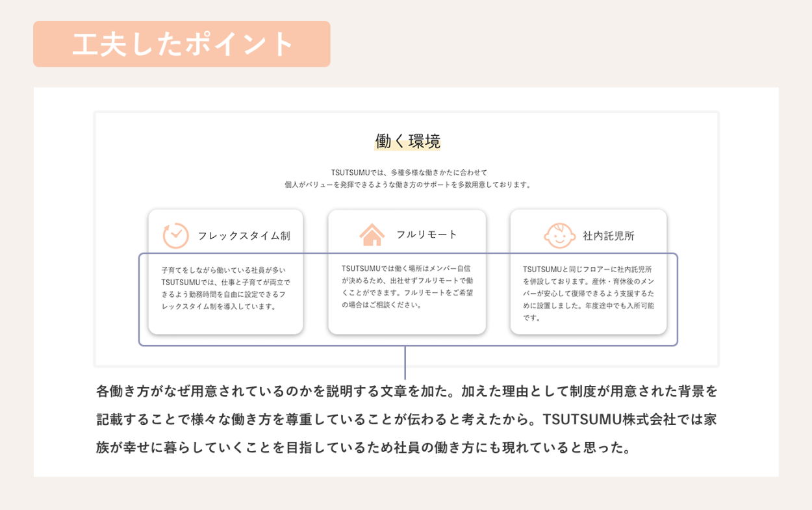Click the intro line starting with 個人がバリュー
This screenshot has height=510, width=812.
pyautogui.click(x=409, y=185)
